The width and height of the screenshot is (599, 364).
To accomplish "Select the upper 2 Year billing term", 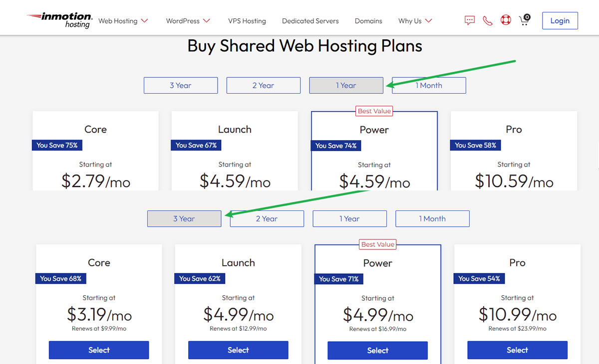I will click(264, 85).
